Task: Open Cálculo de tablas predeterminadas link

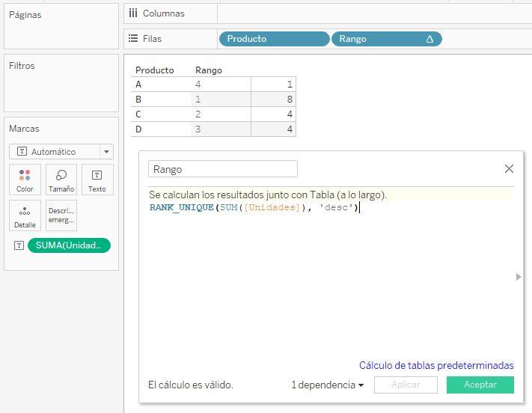Action: click(x=436, y=365)
